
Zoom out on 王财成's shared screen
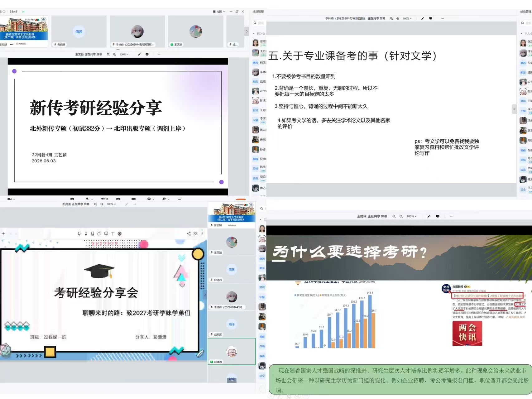pyautogui.click(x=401, y=216)
